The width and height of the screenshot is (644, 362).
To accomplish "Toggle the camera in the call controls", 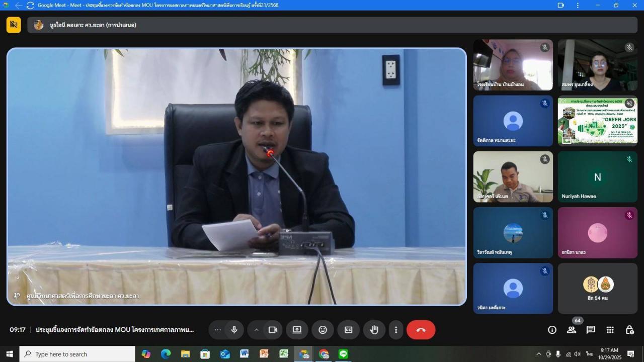I will point(273,330).
